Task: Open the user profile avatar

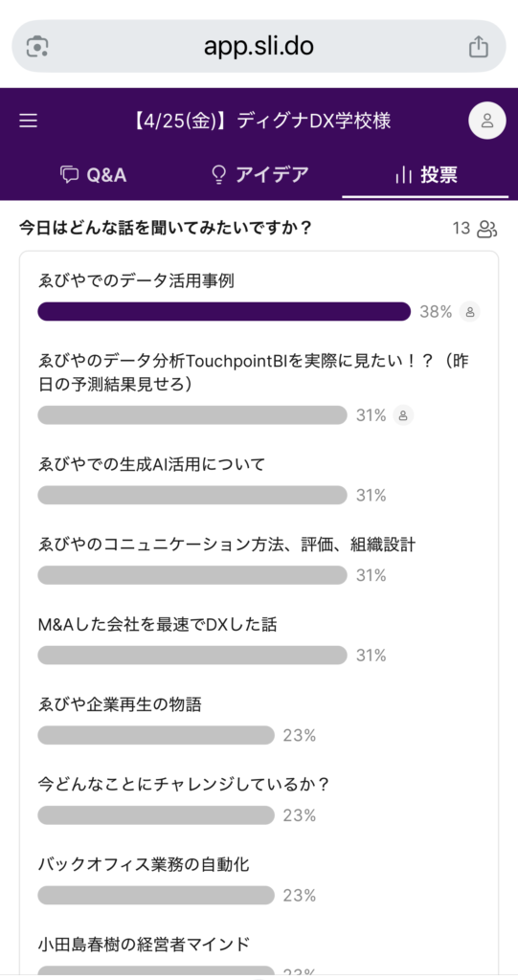Action: (487, 121)
